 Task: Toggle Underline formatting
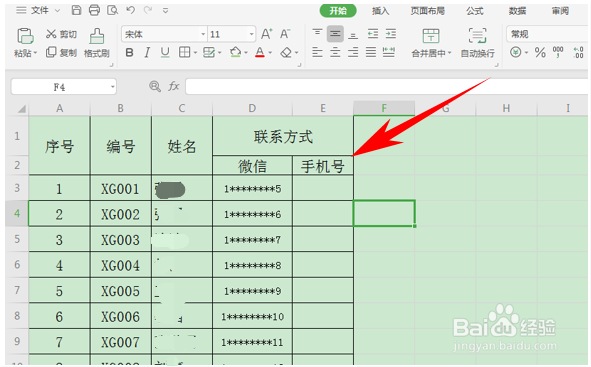[x=165, y=52]
